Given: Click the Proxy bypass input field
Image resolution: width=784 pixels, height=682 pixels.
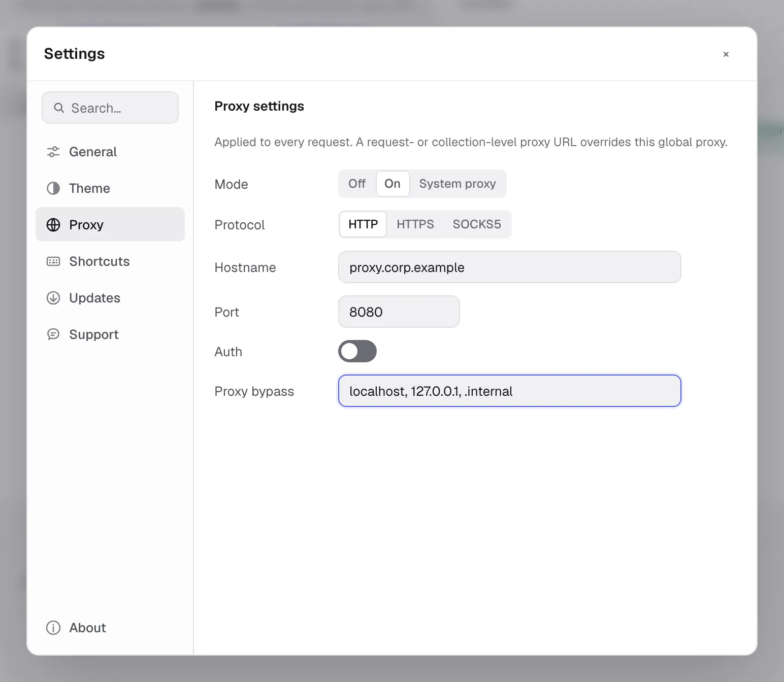Looking at the screenshot, I should 510,391.
